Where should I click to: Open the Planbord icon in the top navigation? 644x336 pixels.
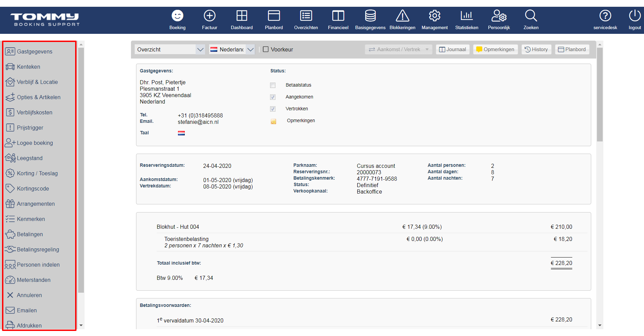click(x=274, y=16)
